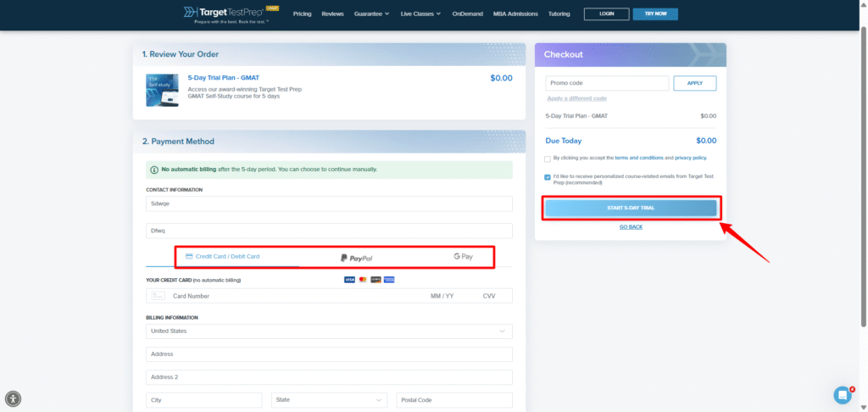Select the PayPal payment tab
868x412 pixels.
click(x=357, y=258)
